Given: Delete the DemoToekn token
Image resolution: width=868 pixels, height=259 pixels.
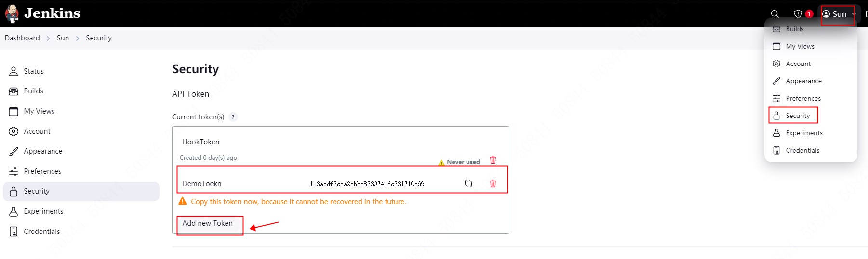Looking at the screenshot, I should pos(493,183).
